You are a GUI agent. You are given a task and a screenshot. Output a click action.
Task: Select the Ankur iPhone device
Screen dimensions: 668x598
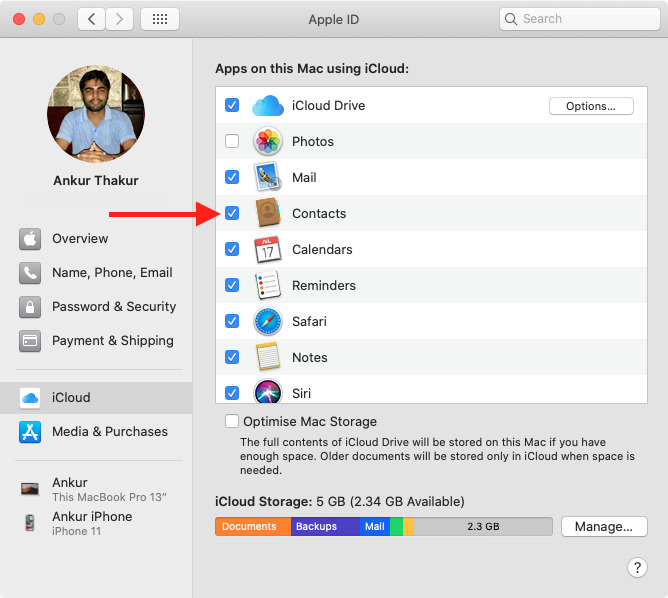tap(96, 523)
